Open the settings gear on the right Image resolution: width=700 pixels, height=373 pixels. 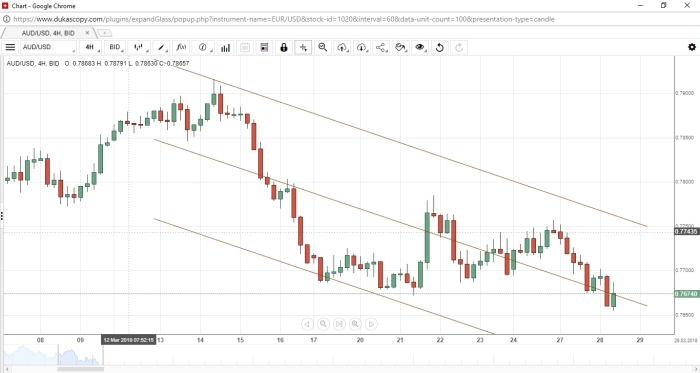(x=692, y=47)
